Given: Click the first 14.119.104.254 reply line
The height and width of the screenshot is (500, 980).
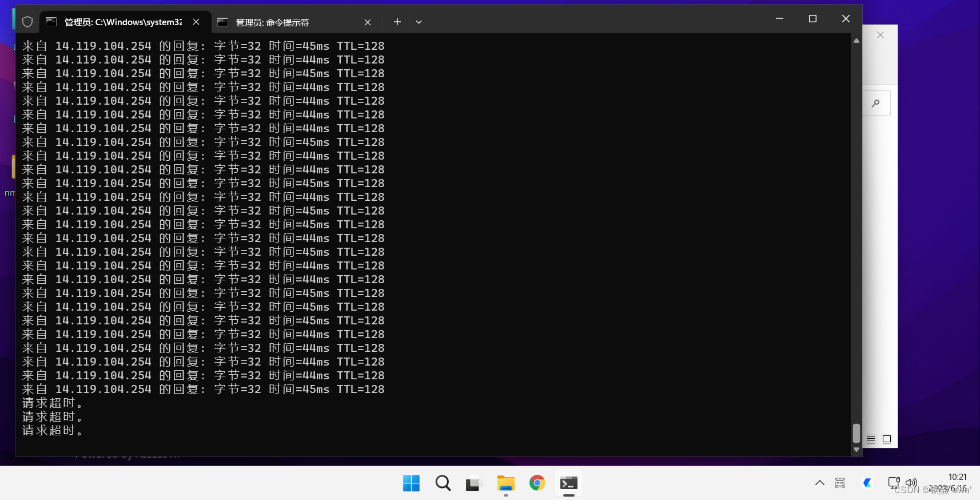Looking at the screenshot, I should pos(203,46).
